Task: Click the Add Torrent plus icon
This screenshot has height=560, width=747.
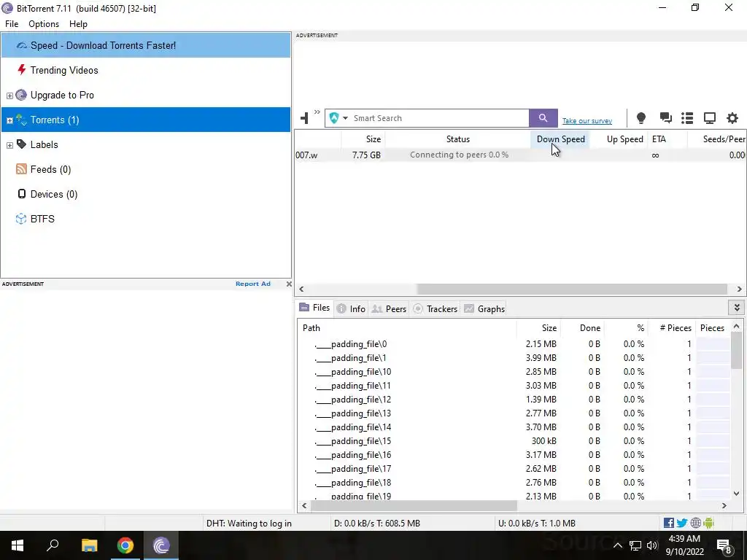Action: [x=305, y=118]
